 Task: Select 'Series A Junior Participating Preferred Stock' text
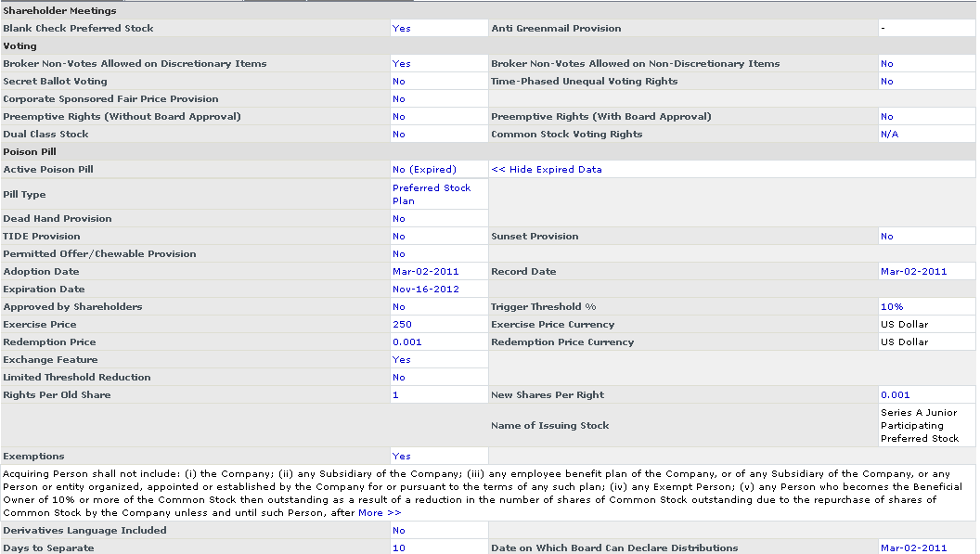click(x=920, y=426)
